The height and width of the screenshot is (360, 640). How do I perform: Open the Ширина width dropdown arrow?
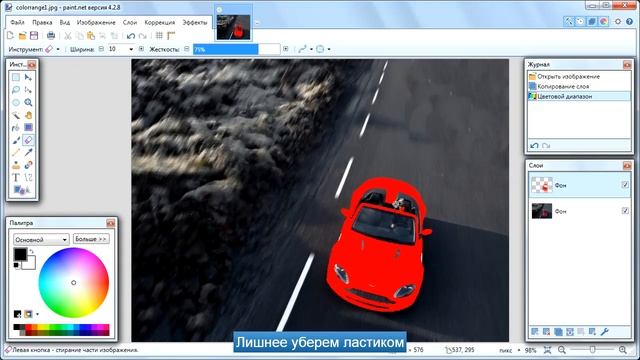(x=131, y=49)
